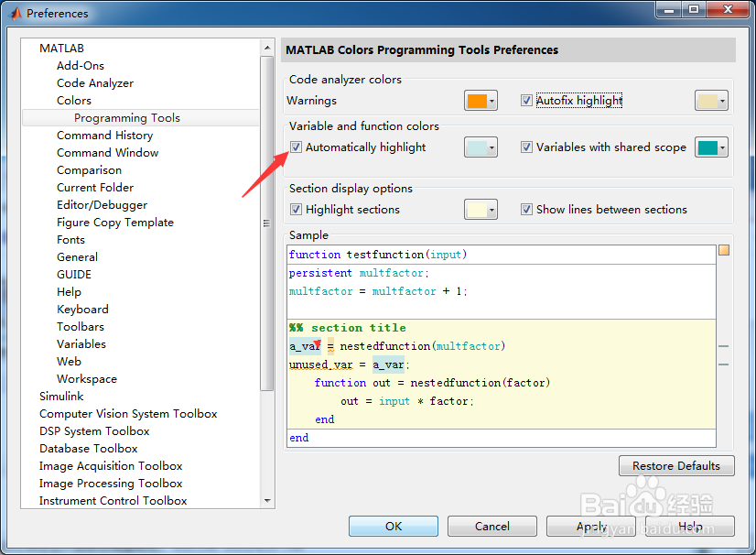Click the tree scrollbar down arrow
Image resolution: width=756 pixels, height=555 pixels.
tap(267, 500)
